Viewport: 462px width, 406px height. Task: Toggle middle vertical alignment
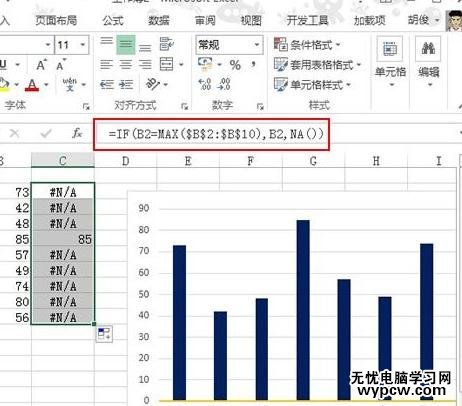pyautogui.click(x=126, y=44)
